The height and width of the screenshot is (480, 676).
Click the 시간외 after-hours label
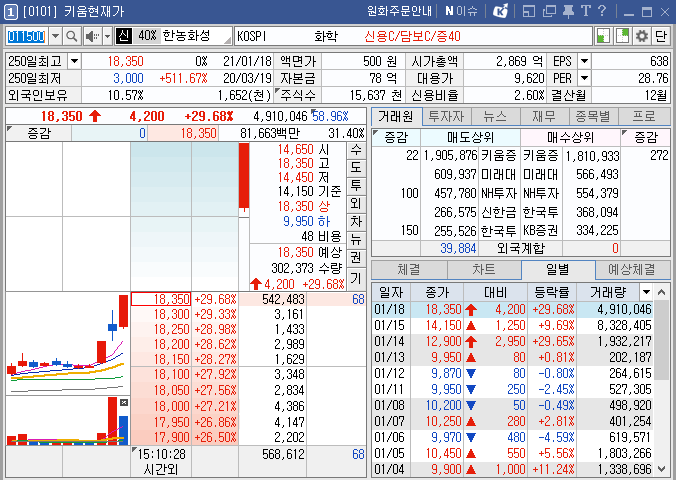click(160, 469)
